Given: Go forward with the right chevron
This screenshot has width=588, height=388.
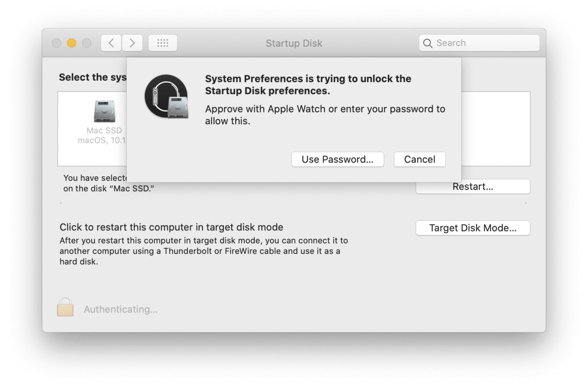Looking at the screenshot, I should pos(132,43).
